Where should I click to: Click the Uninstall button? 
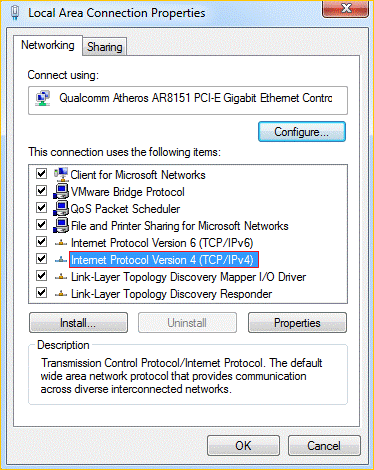[x=187, y=323]
